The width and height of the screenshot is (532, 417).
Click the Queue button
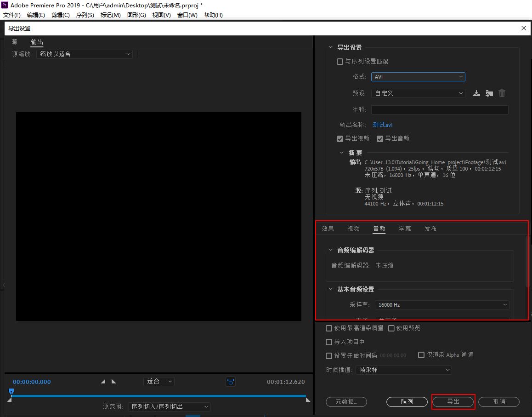[x=407, y=402]
